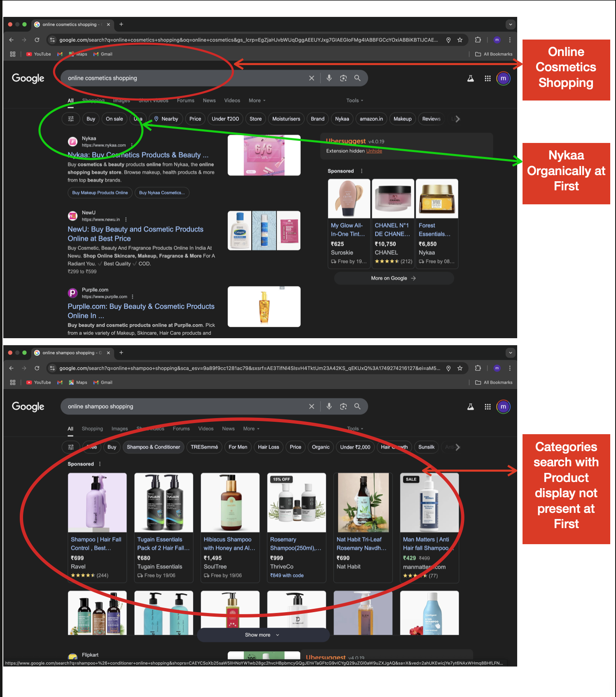Open Hibiscus Shampoo product thumbnail
Screen dimensions: 616x697
coord(230,503)
